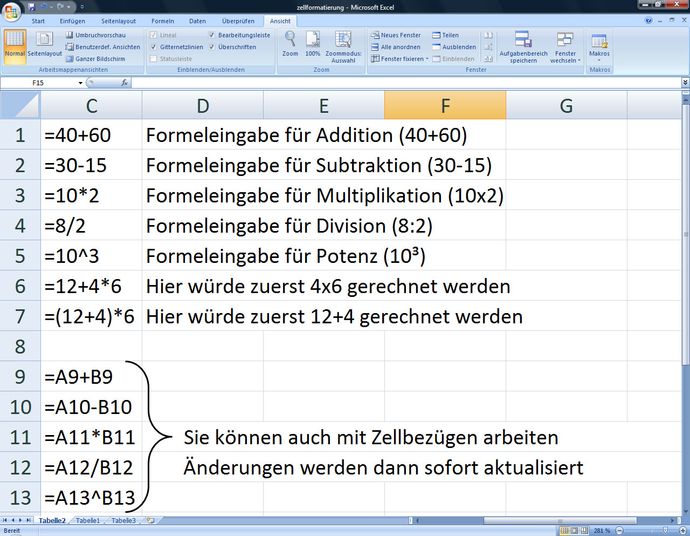Click the select-all corner of the grid

20,105
